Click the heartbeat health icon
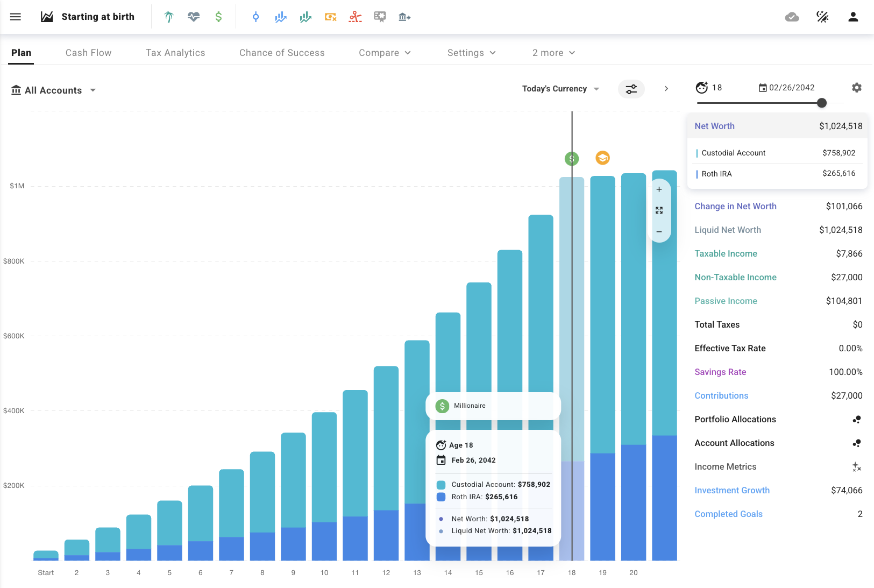The image size is (874, 588). (194, 17)
